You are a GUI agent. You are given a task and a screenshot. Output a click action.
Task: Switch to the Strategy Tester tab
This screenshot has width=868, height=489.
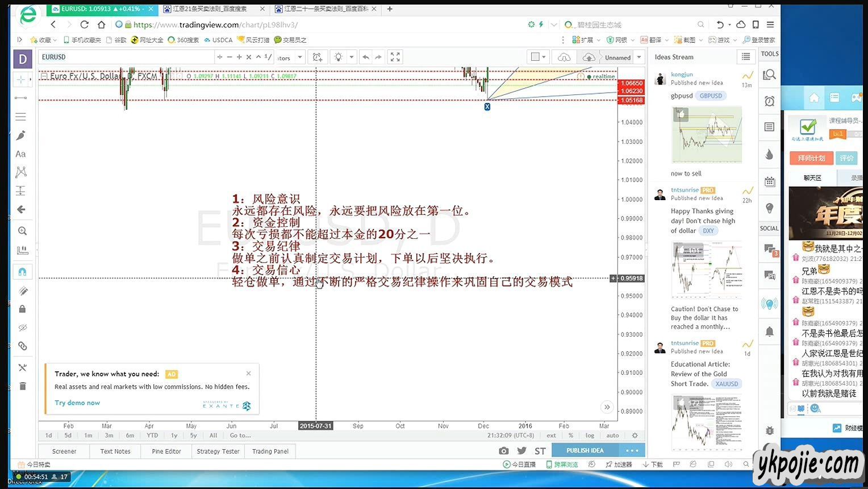coord(218,451)
